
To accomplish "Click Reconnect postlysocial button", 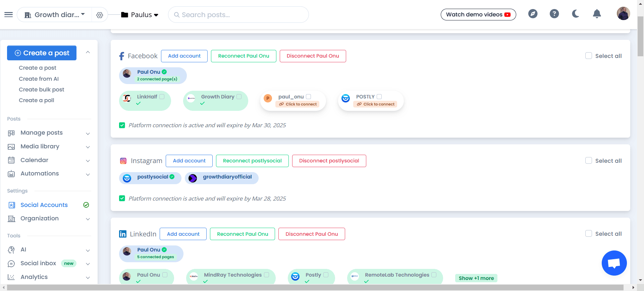I will [252, 161].
